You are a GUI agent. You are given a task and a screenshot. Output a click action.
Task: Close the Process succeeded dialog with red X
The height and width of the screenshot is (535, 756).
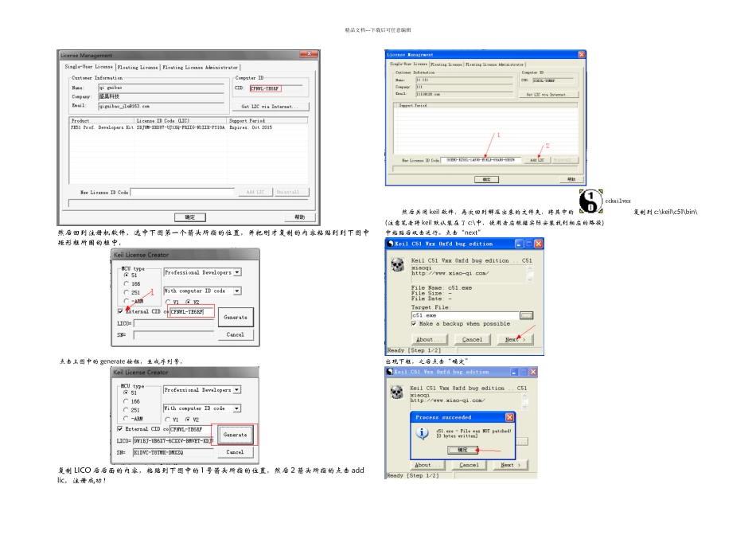coord(509,417)
